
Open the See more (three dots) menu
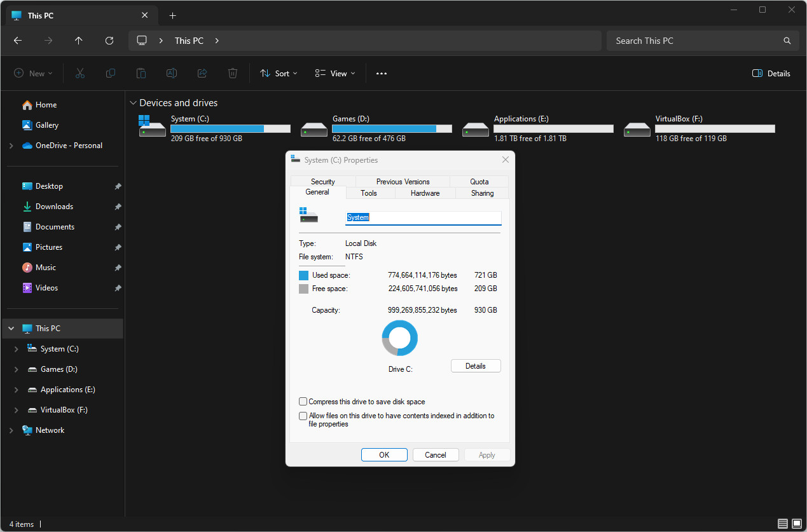coord(382,74)
